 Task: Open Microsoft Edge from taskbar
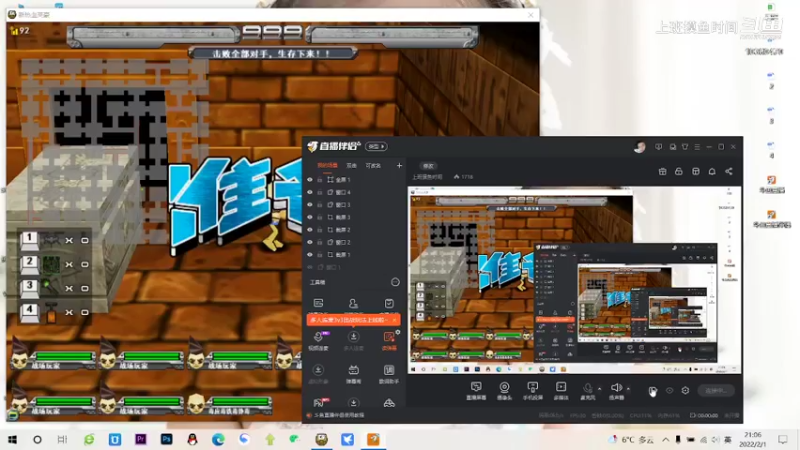pyautogui.click(x=218, y=439)
